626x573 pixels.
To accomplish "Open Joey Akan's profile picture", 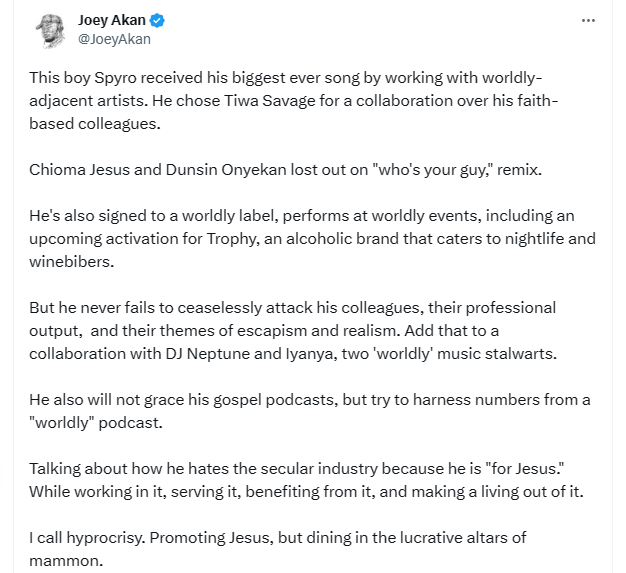I will 49,30.
